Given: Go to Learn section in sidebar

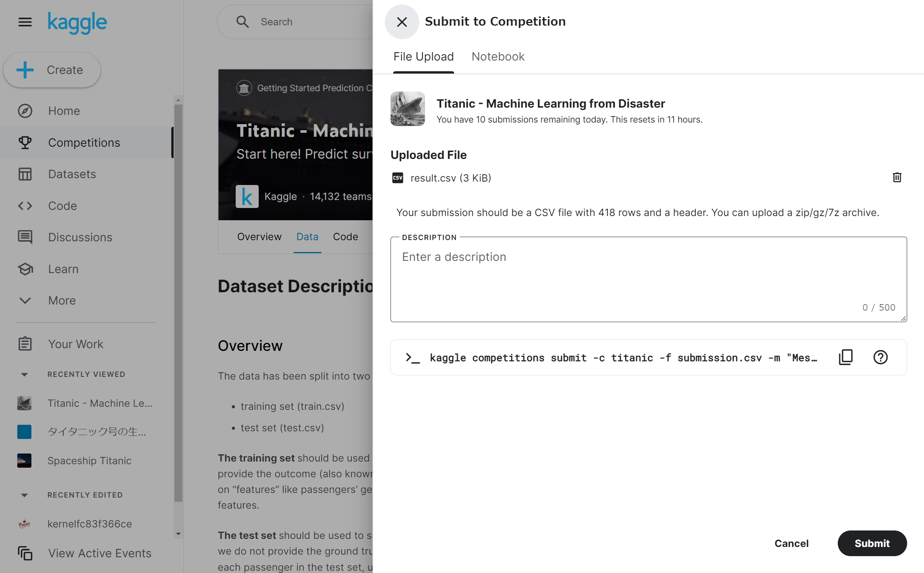Looking at the screenshot, I should coord(63,269).
